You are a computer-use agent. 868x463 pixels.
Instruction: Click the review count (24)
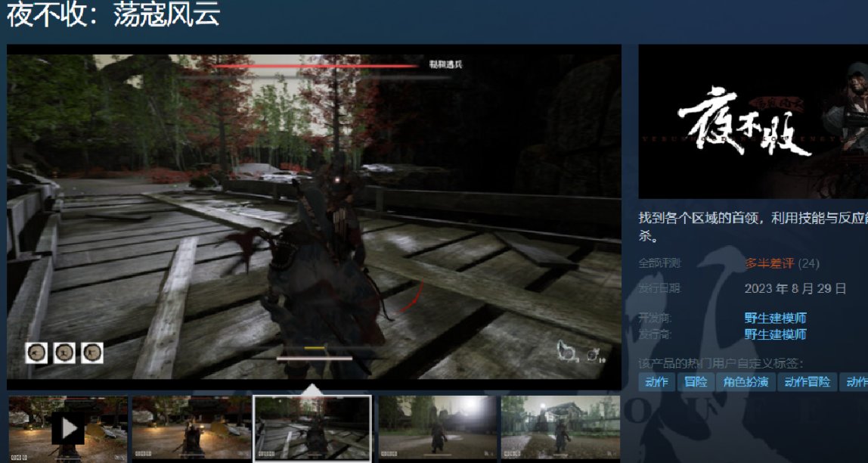(x=809, y=263)
